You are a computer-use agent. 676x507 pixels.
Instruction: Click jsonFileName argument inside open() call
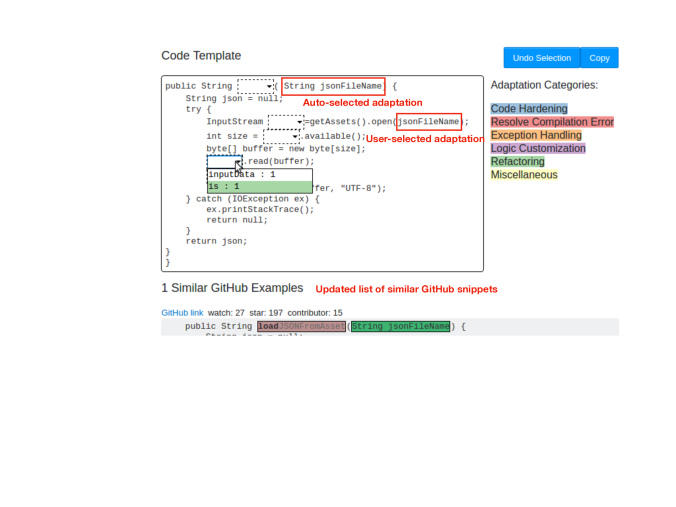pyautogui.click(x=429, y=122)
